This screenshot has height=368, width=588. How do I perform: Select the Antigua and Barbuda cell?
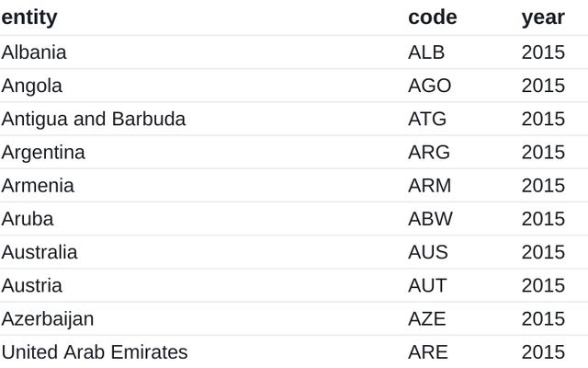94,119
